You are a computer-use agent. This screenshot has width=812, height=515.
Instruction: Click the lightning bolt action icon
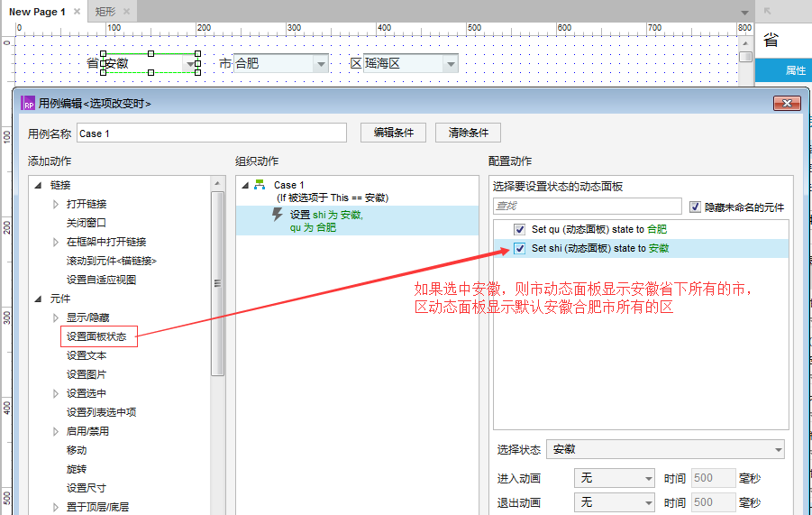278,215
